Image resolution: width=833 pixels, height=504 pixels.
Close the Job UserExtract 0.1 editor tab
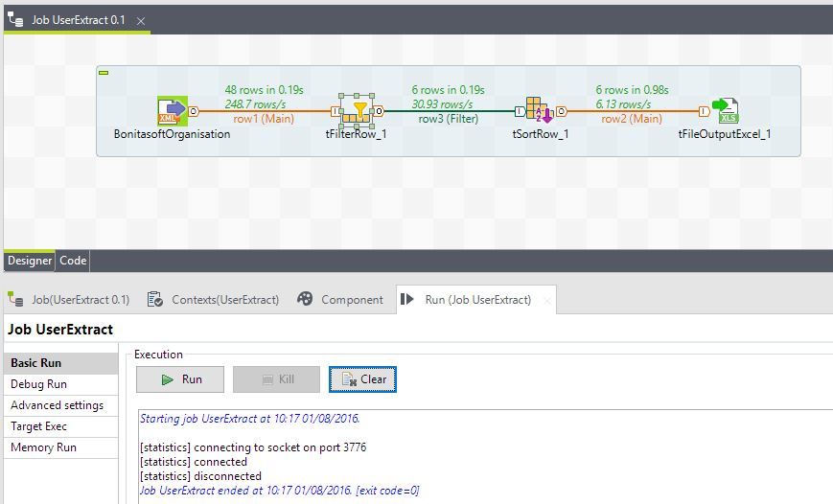141,21
